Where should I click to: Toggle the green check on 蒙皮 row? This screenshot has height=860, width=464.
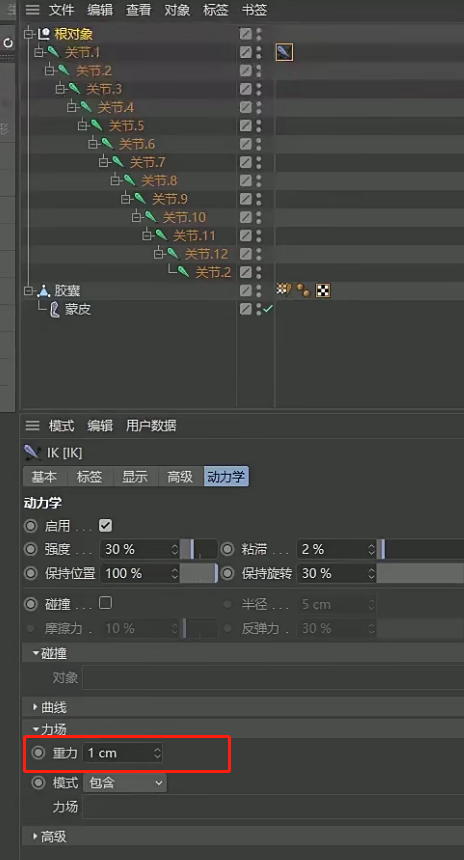pyautogui.click(x=268, y=309)
